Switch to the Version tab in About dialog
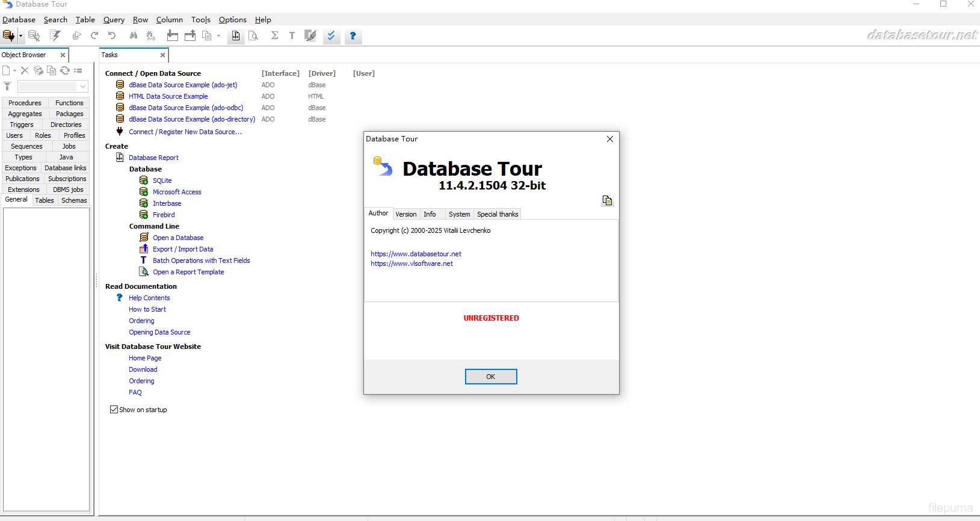980x521 pixels. [405, 214]
